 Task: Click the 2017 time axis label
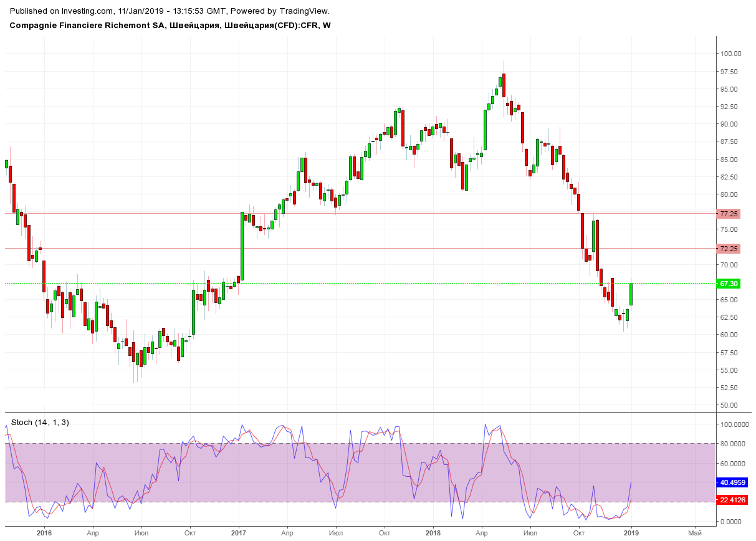pyautogui.click(x=239, y=533)
